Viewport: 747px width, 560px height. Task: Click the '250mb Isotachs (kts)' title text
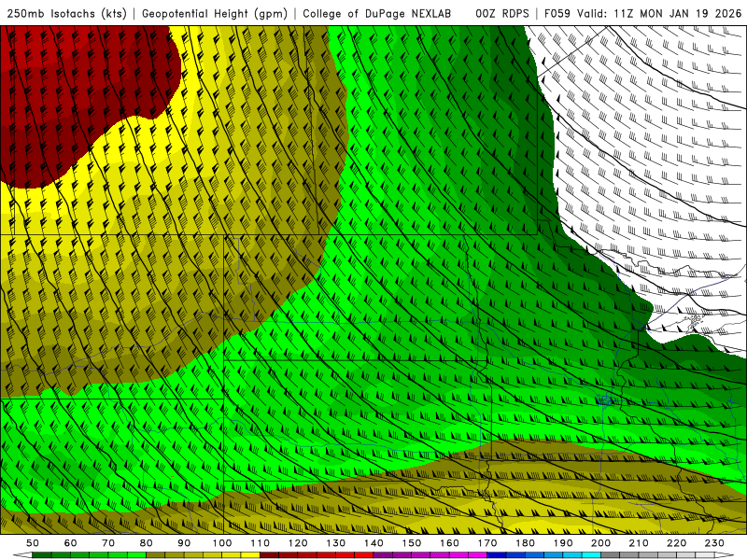pos(67,14)
